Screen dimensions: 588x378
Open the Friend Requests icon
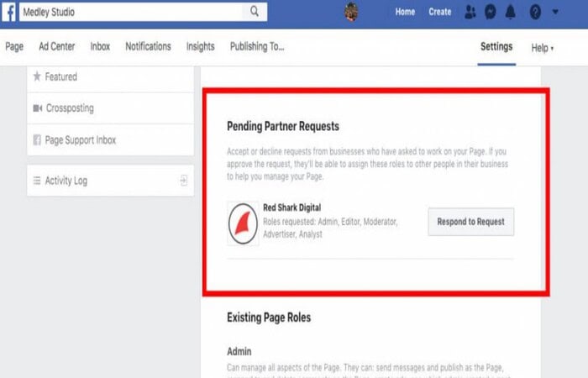(x=470, y=12)
